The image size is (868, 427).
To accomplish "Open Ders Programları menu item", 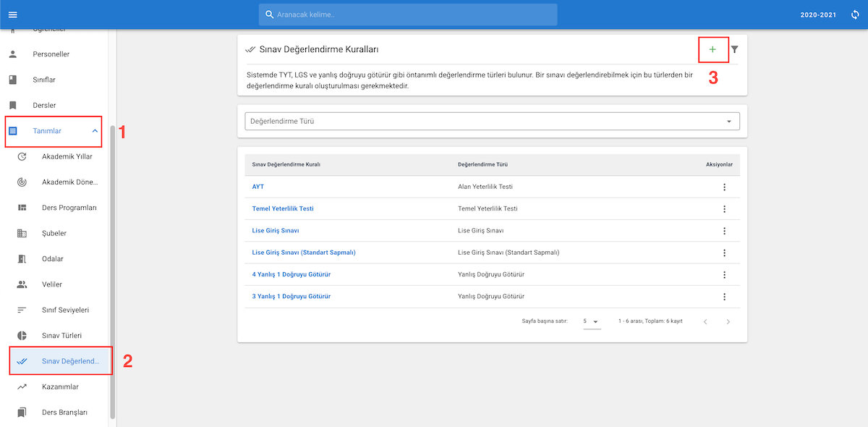I will tap(59, 208).
